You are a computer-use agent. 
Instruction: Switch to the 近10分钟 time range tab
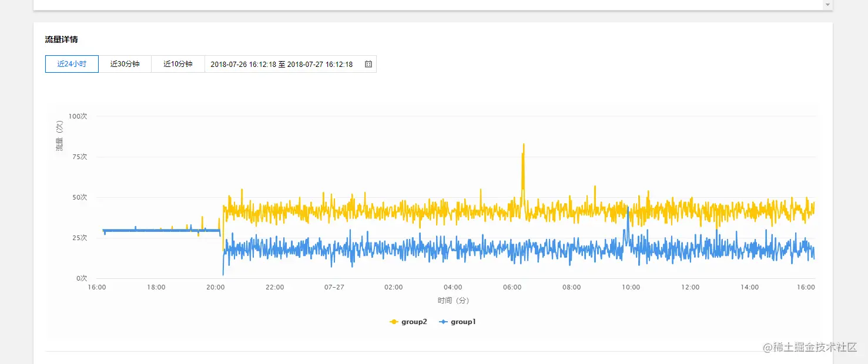178,64
